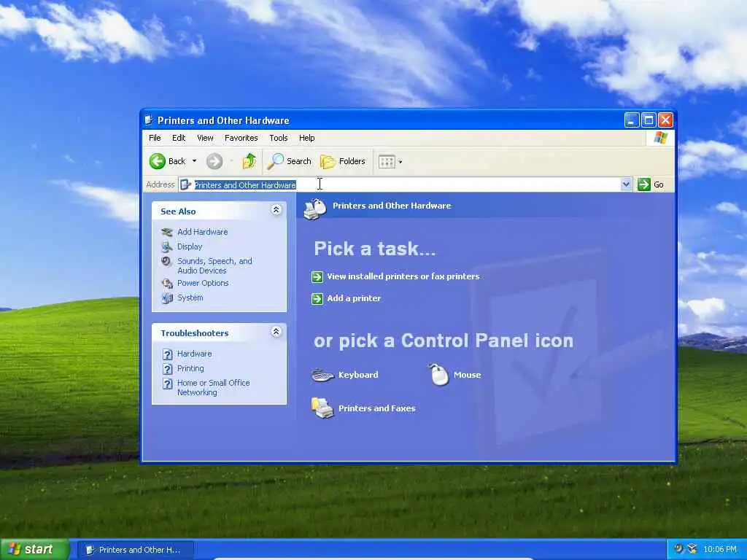Open the Mouse text link
747x560 pixels.
(x=467, y=375)
